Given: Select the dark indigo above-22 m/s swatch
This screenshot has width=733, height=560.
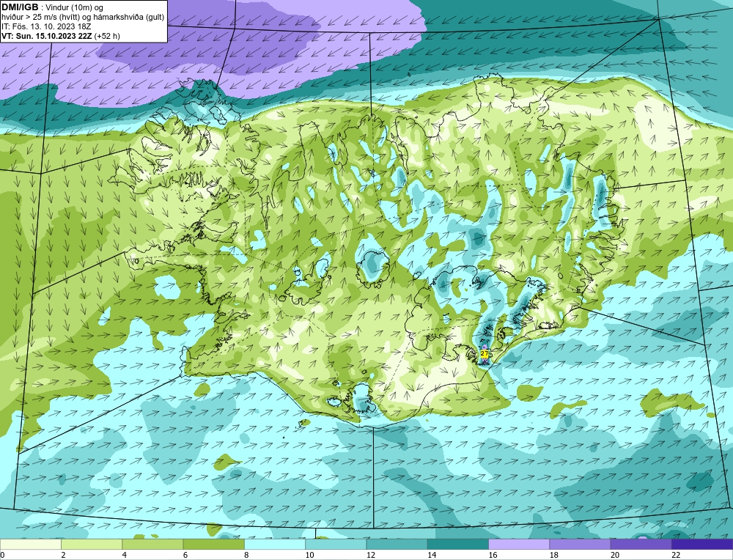Looking at the screenshot, I should click(701, 544).
